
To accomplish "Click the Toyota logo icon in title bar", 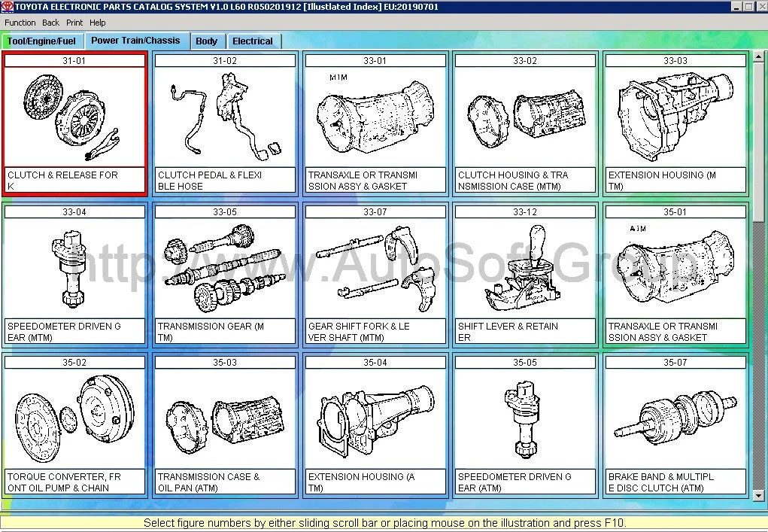I will click(x=7, y=7).
